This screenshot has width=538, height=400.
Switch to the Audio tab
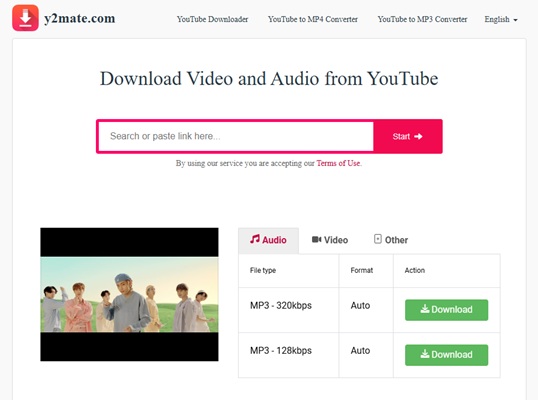click(x=268, y=240)
